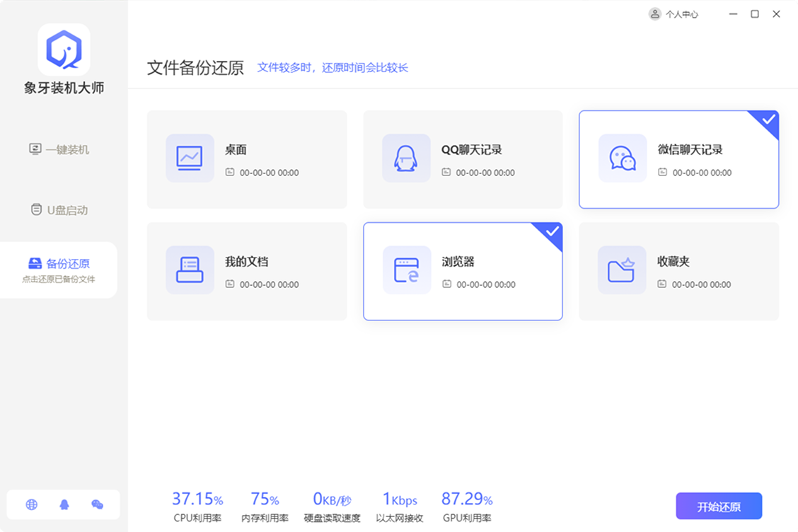Screen dimensions: 798x532
Task: Click the WeChat icon on 微信聊天记录 card
Action: (622, 158)
